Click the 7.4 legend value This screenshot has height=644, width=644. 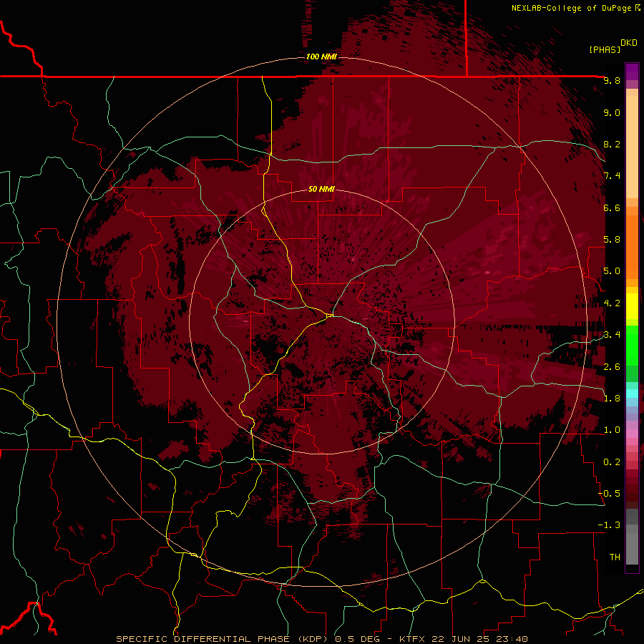tap(612, 176)
